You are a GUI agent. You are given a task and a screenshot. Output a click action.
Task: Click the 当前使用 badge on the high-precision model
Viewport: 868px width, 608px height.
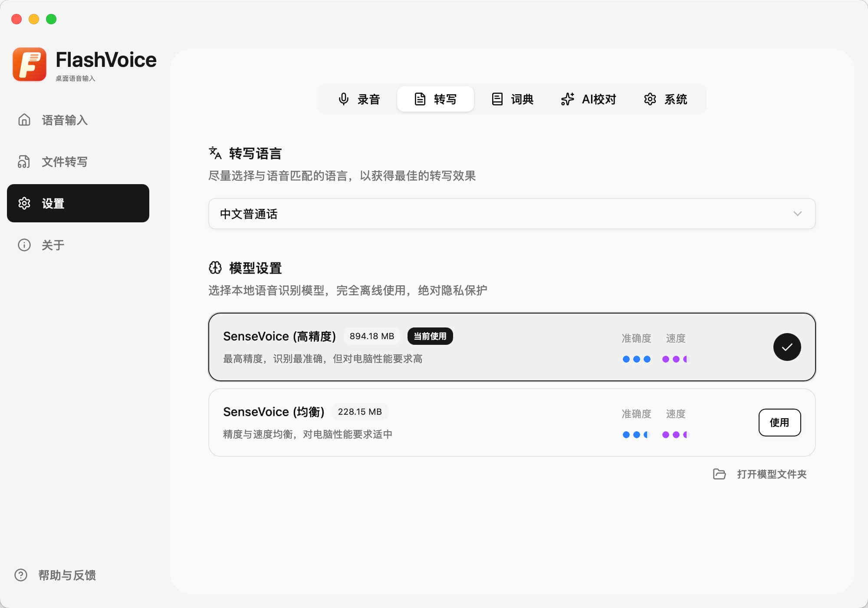pos(430,336)
